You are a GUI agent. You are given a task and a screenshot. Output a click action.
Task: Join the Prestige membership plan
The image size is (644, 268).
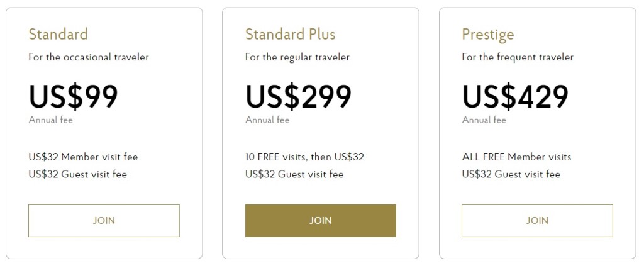click(537, 221)
